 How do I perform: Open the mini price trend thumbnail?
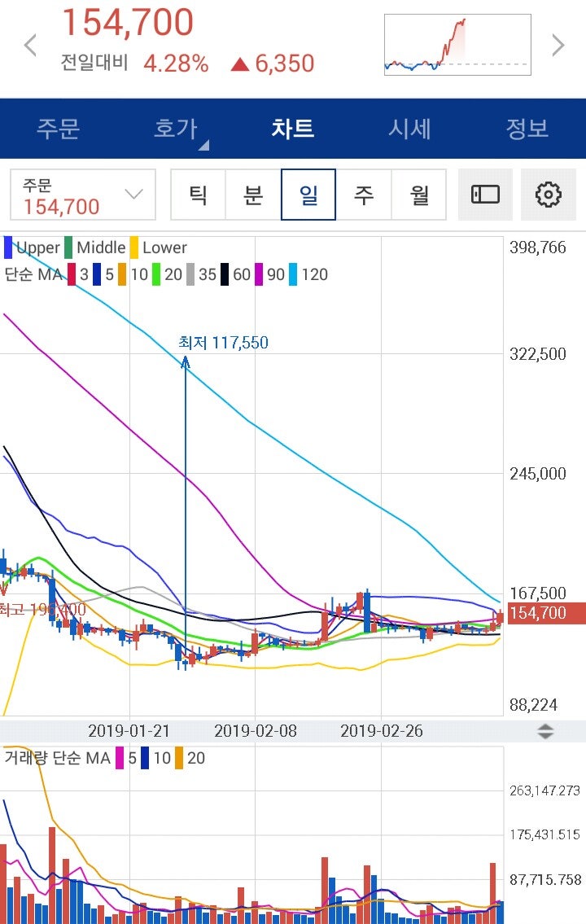tap(457, 45)
